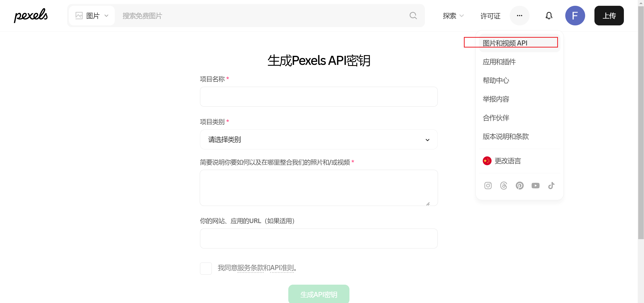This screenshot has height=303, width=644.
Task: Click 更改语言 to change language
Action: tap(520, 161)
